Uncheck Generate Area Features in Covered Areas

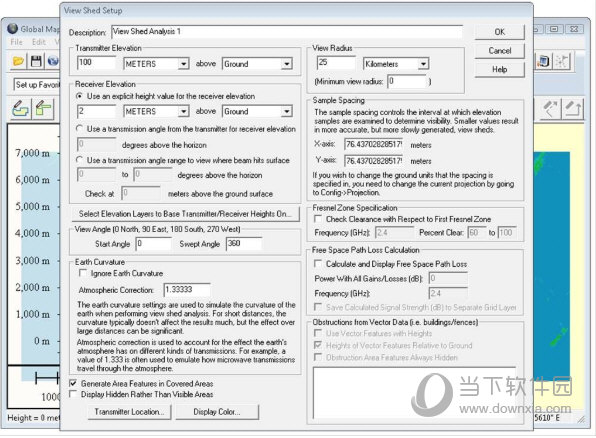click(x=73, y=383)
